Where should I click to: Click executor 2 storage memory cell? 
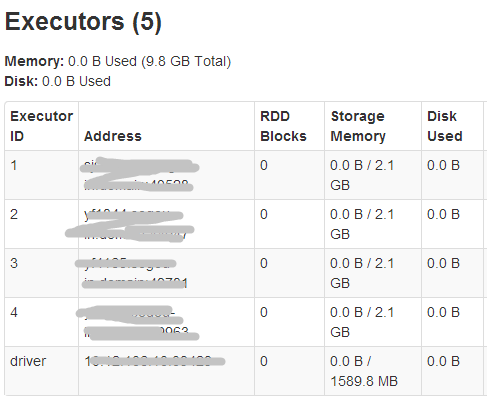pyautogui.click(x=373, y=224)
